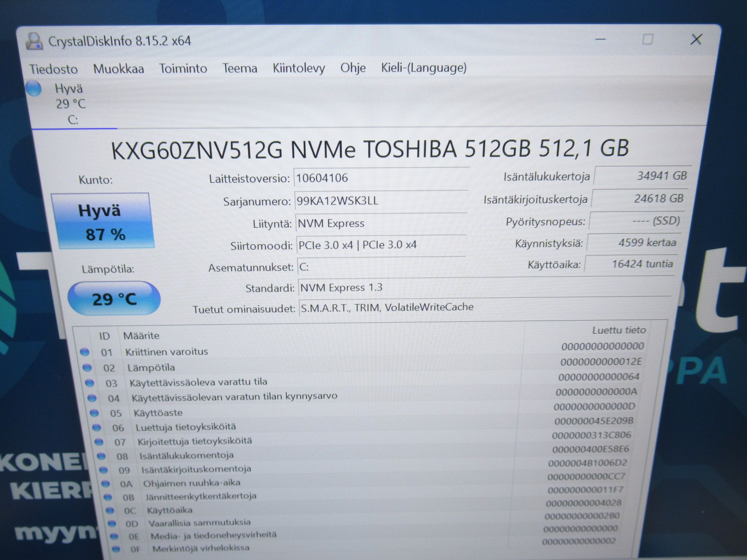Click the status dot for Vaarallisia sammutuksia

click(112, 524)
